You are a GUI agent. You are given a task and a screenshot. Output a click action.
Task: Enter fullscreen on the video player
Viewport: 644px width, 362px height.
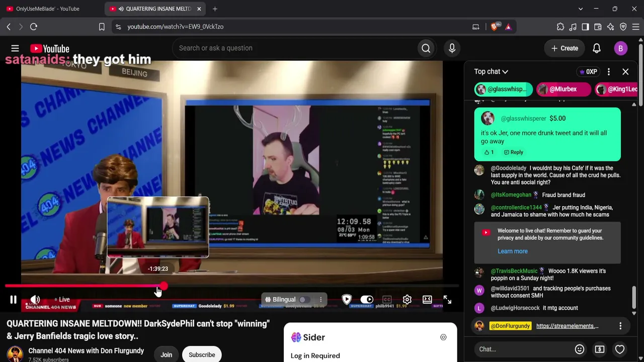(447, 300)
